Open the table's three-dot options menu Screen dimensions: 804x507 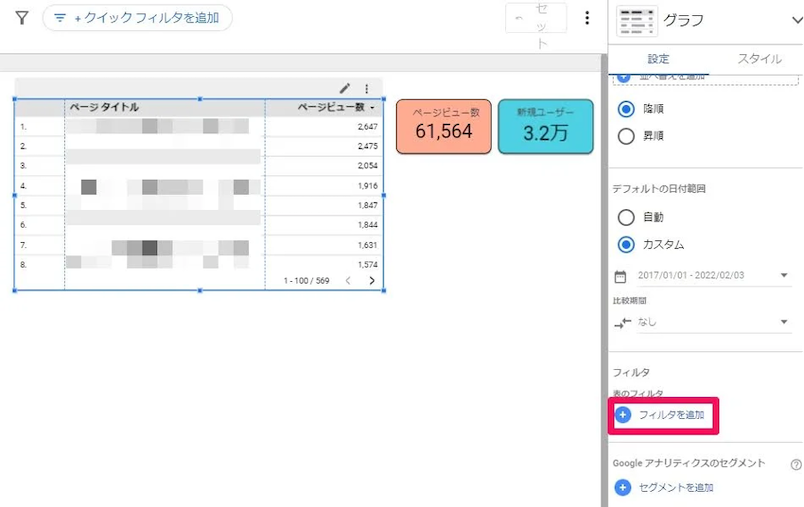tap(367, 89)
